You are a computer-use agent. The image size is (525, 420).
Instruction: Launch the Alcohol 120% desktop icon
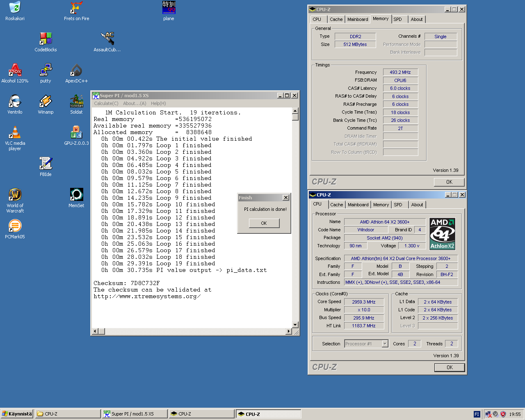(15, 73)
